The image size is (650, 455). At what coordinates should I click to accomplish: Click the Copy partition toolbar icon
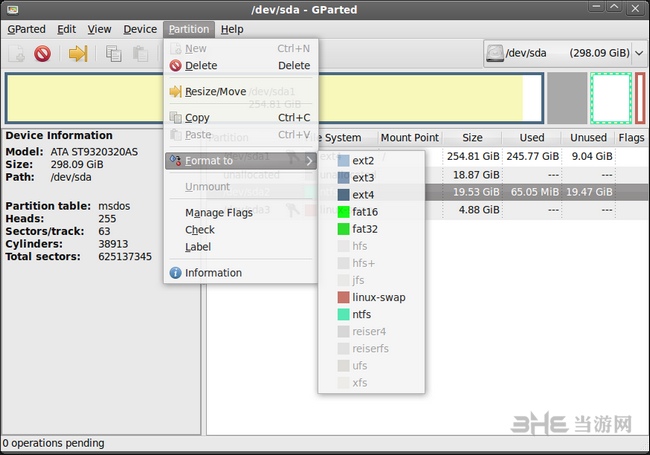click(114, 53)
